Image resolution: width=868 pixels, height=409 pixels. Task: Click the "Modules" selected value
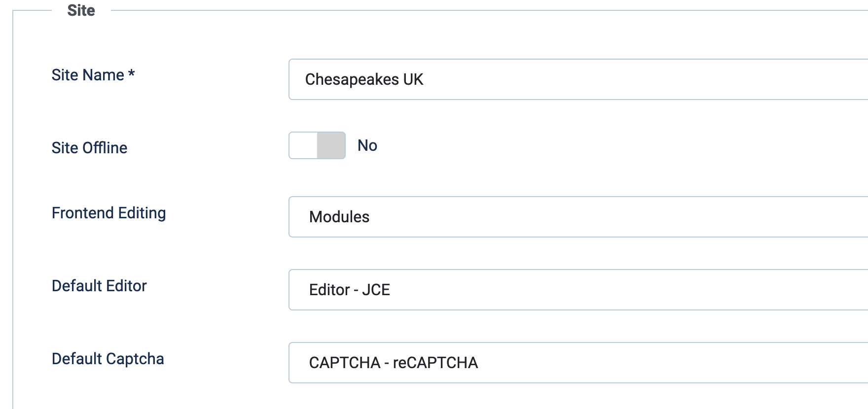pyautogui.click(x=339, y=217)
